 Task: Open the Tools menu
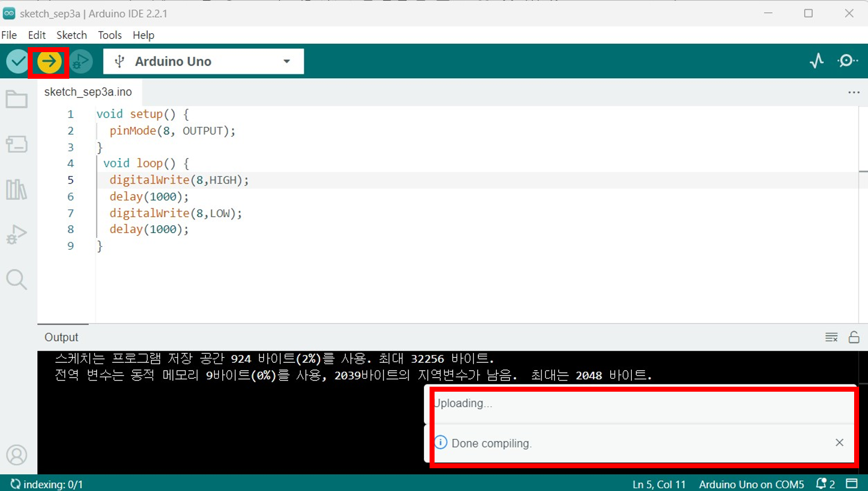(110, 35)
